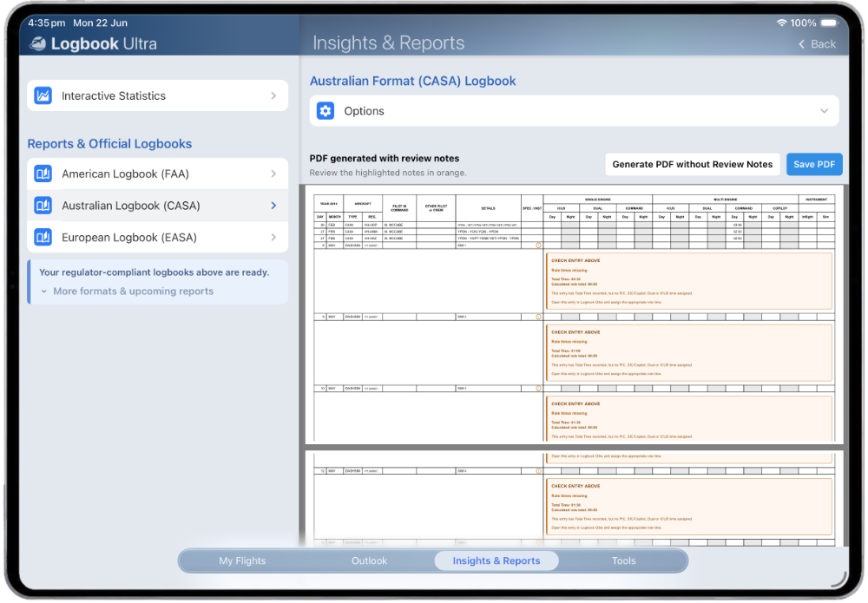Click the 4:35 pm clock in status bar
This screenshot has height=603, width=868.
coord(47,23)
